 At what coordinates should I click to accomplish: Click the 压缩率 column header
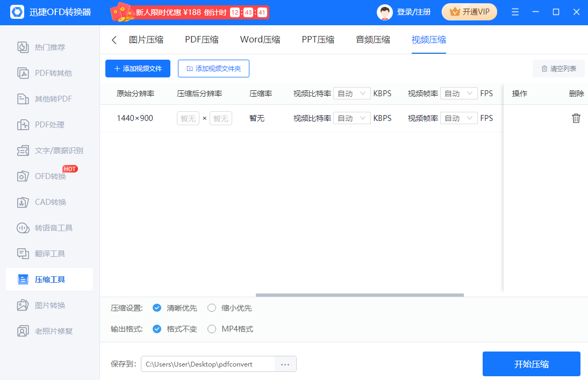[261, 94]
